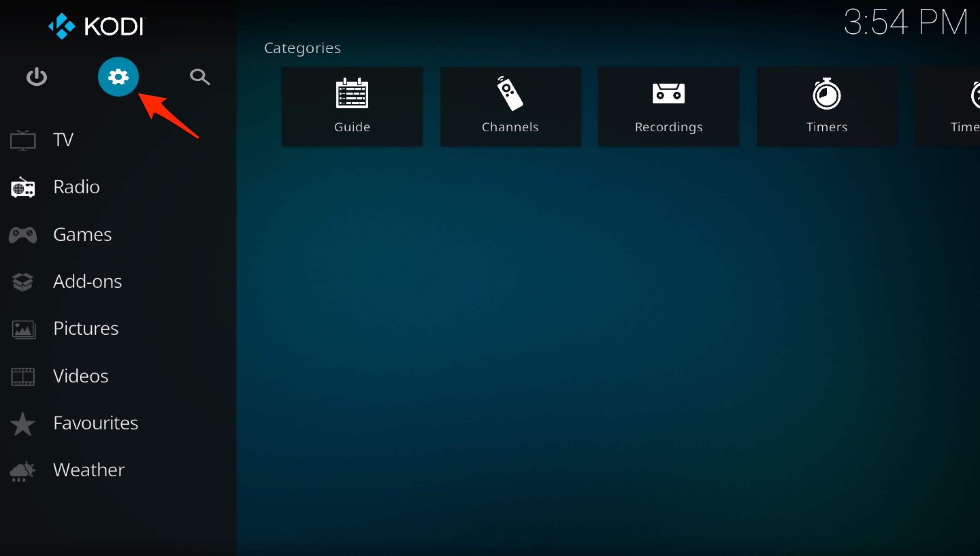980x556 pixels.
Task: Click the power button icon
Action: coord(36,76)
